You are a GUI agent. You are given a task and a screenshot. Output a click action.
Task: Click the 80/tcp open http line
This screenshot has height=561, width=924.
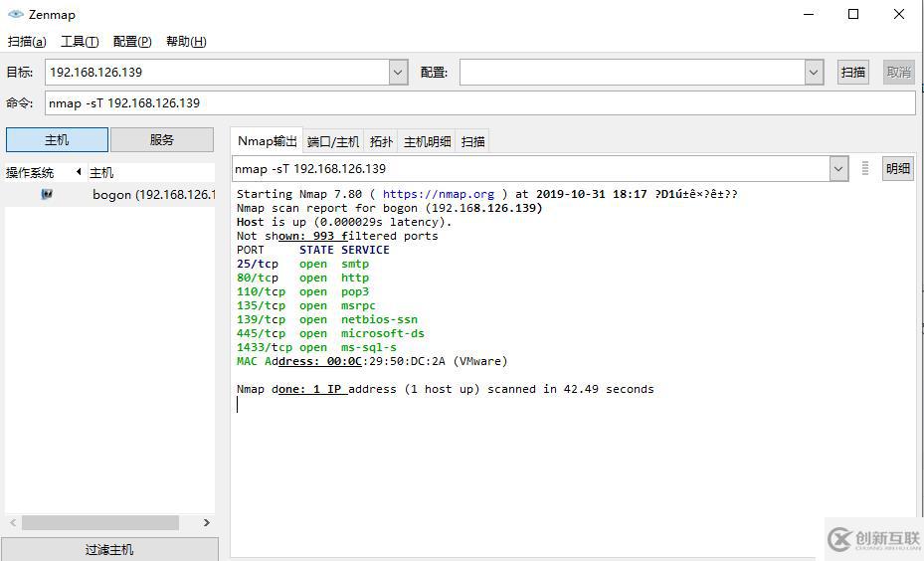pyautogui.click(x=303, y=278)
